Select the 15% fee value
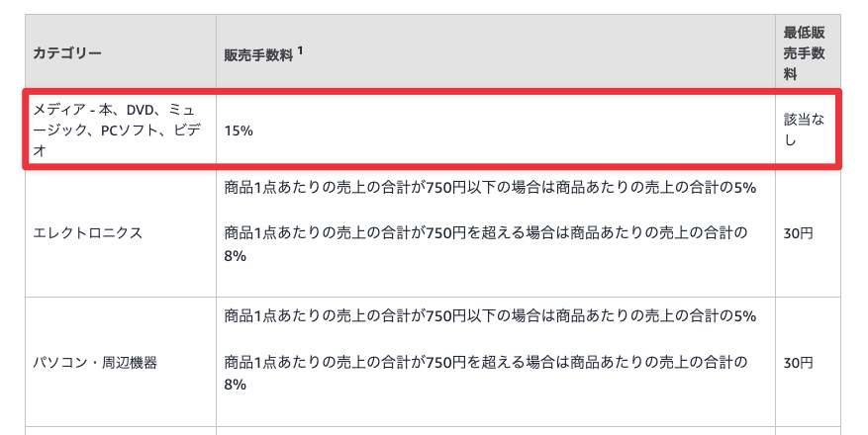The height and width of the screenshot is (435, 868). [x=240, y=130]
